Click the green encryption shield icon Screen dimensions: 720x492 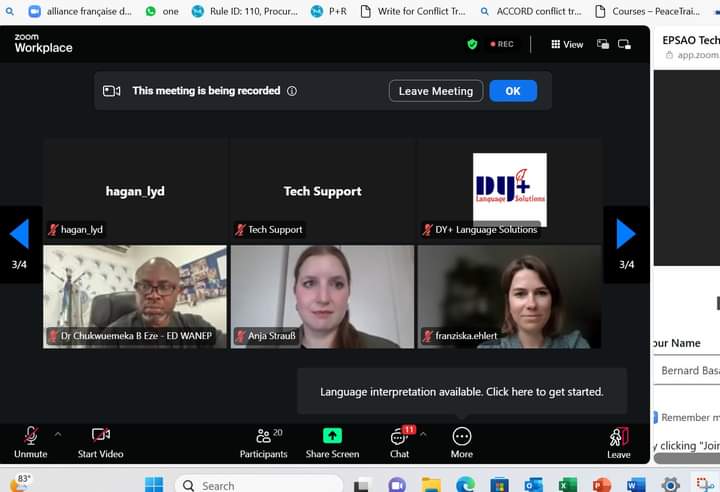(x=472, y=44)
